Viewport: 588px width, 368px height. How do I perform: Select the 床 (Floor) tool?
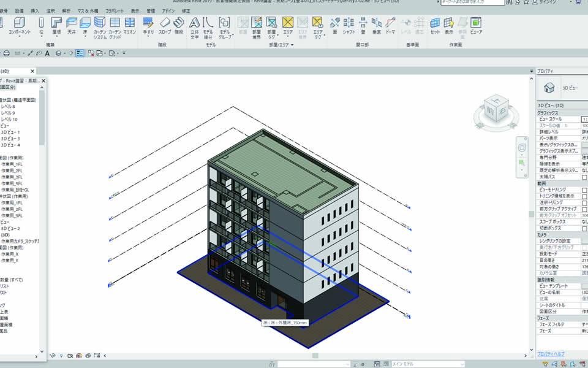(x=85, y=26)
